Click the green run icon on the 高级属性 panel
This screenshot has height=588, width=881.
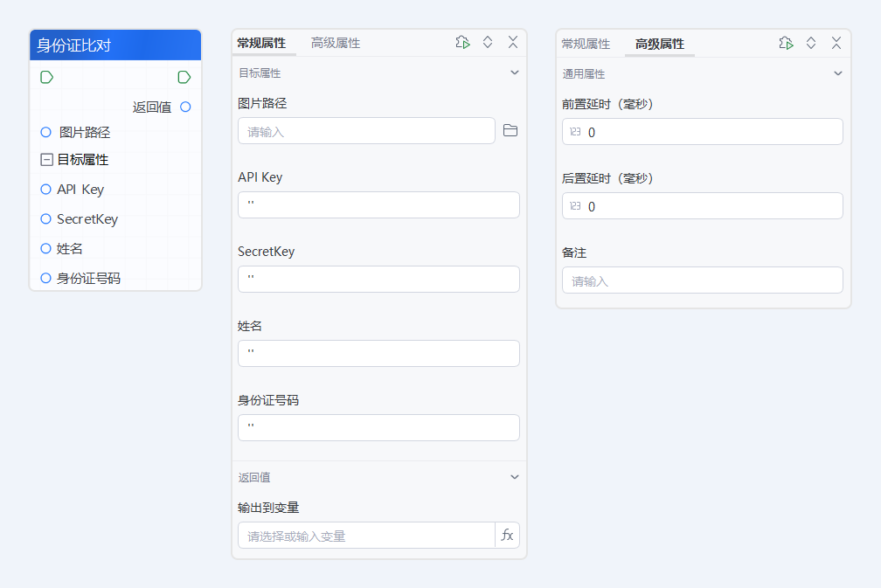786,42
